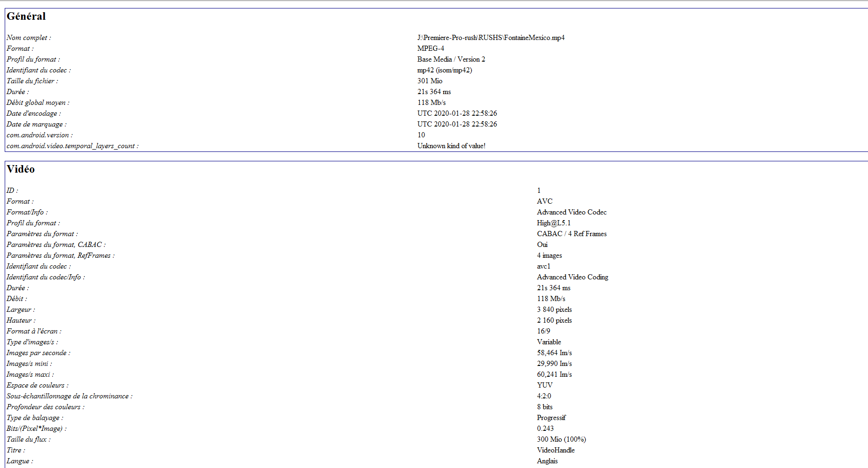
Task: Select the encoding date UTC 2020-01-28 22:58:26
Action: point(457,113)
